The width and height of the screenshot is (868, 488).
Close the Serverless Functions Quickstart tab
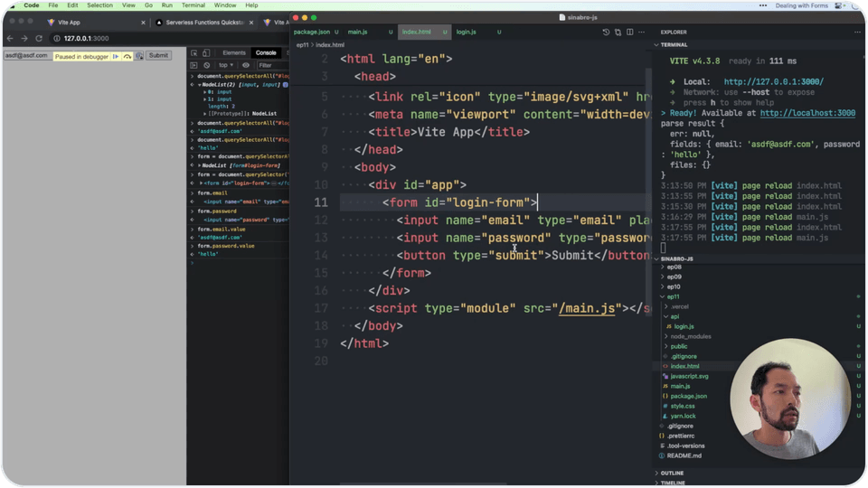pyautogui.click(x=251, y=23)
